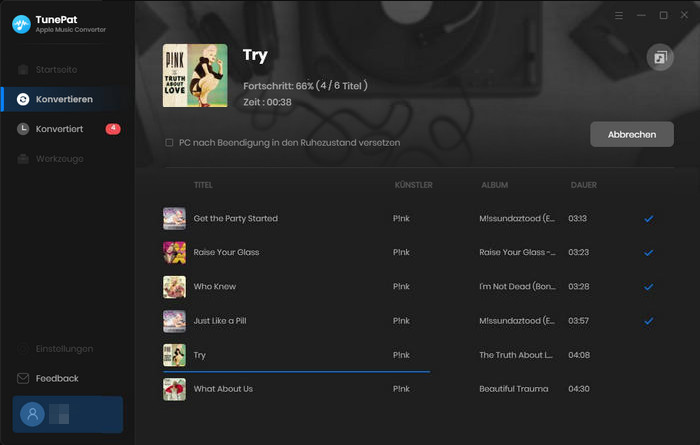Click the user account avatar icon
This screenshot has width=700, height=445.
32,414
